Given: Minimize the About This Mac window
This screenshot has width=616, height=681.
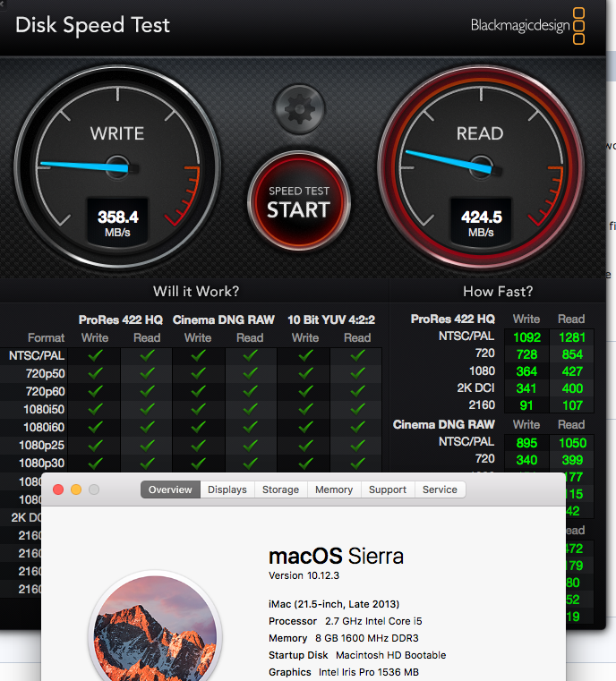Looking at the screenshot, I should point(76,489).
